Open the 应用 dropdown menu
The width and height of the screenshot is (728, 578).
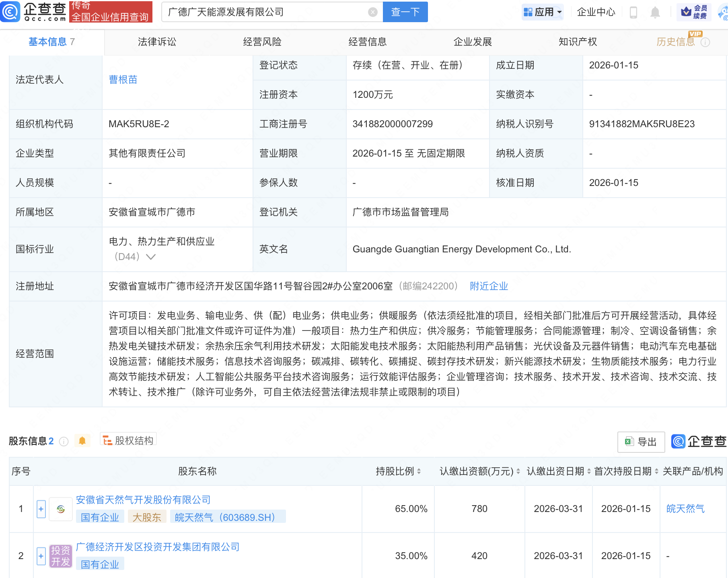[543, 12]
